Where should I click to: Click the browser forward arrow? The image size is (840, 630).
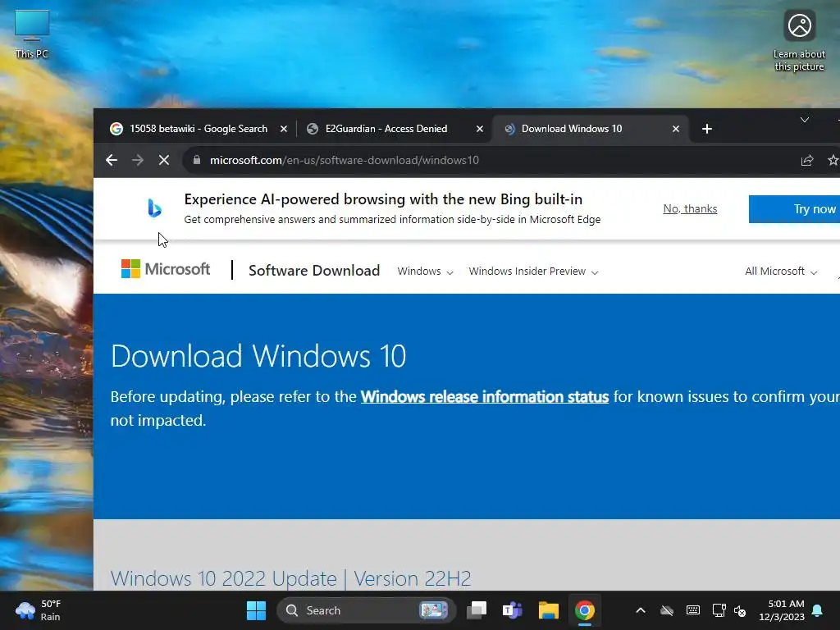click(138, 160)
